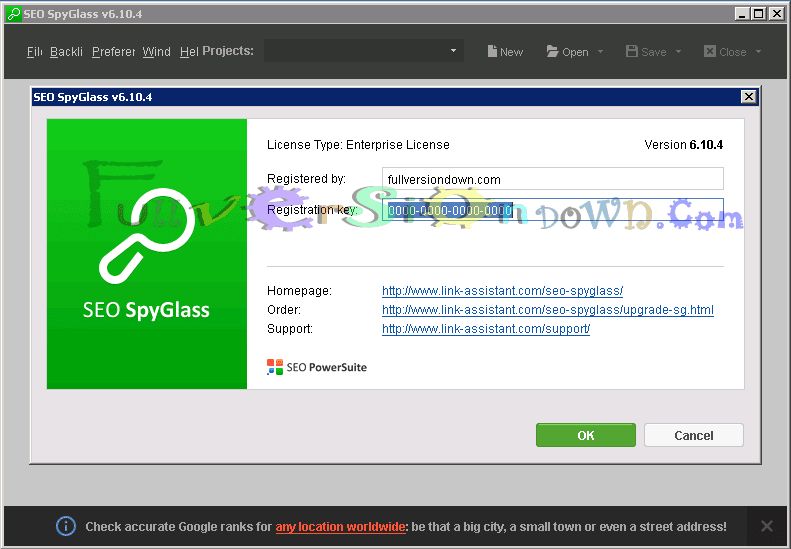Click the 'License Type: Enterprise License' text
This screenshot has height=549, width=791.
358,145
